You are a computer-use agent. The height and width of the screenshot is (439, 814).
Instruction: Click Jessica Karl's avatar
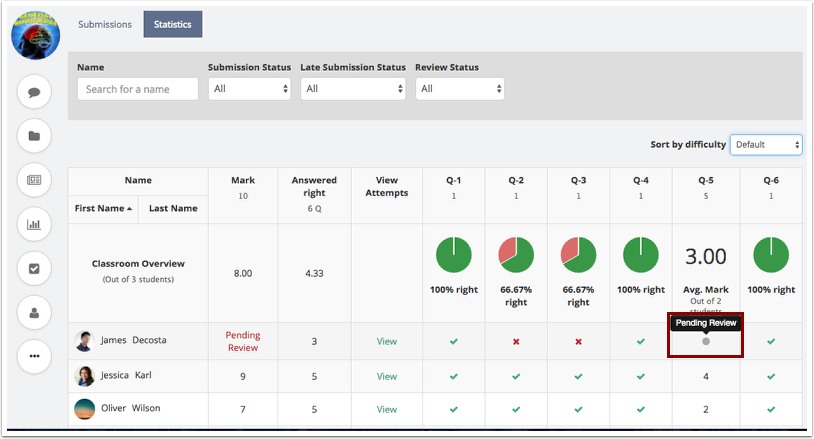tap(85, 376)
